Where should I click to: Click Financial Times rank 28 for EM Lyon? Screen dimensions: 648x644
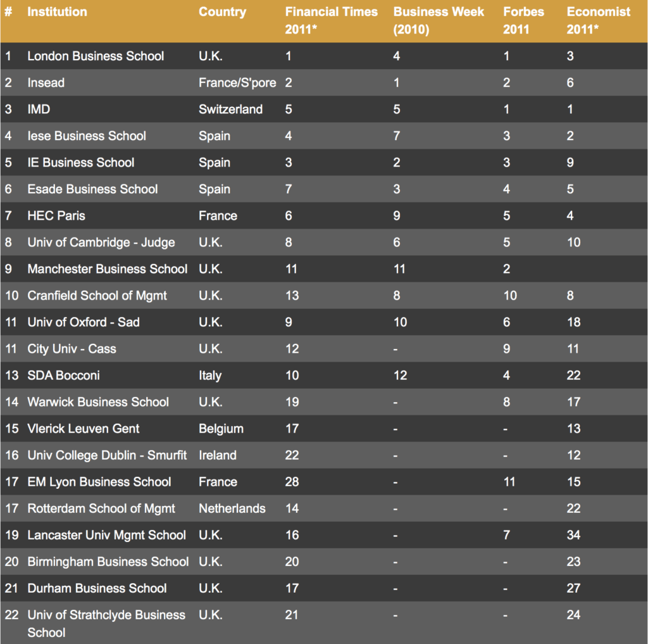pyautogui.click(x=292, y=482)
